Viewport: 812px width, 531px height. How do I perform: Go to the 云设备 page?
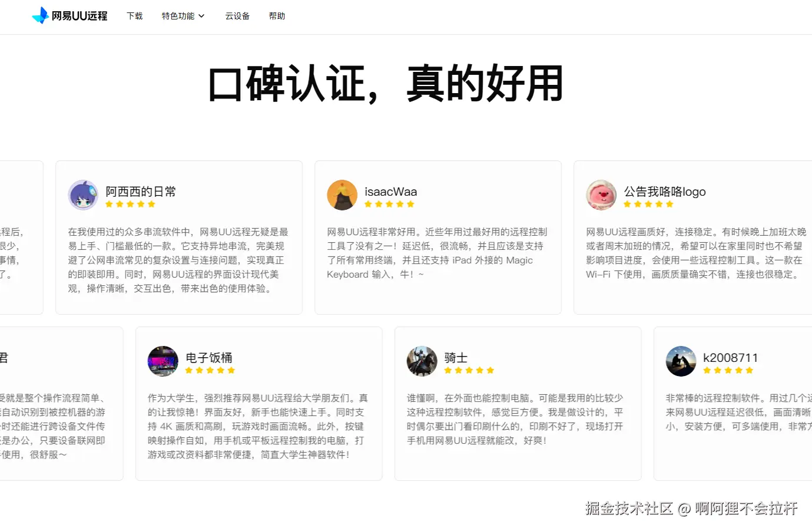pos(237,16)
